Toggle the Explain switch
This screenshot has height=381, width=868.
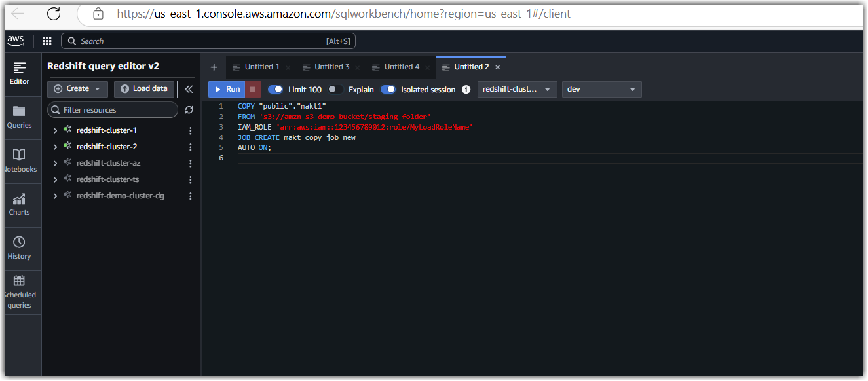(x=335, y=89)
